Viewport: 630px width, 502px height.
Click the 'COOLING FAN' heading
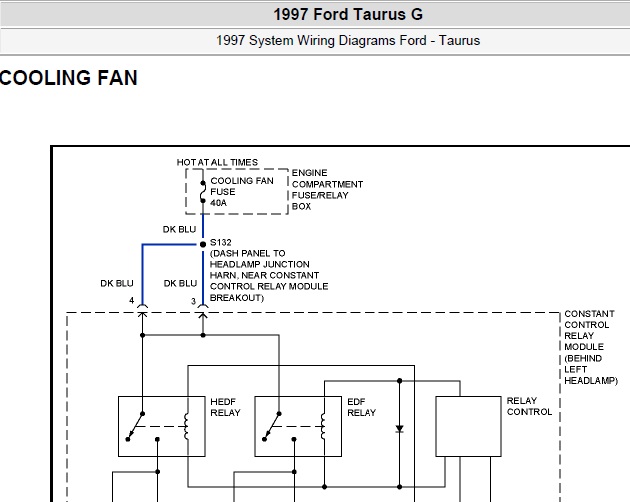(x=69, y=78)
